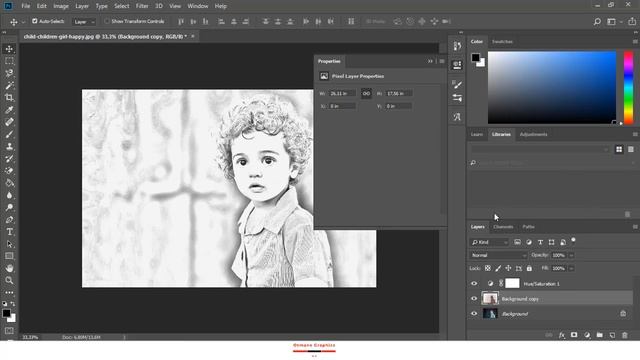This screenshot has width=640, height=360.
Task: Select the Lasso tool
Action: [x=9, y=73]
